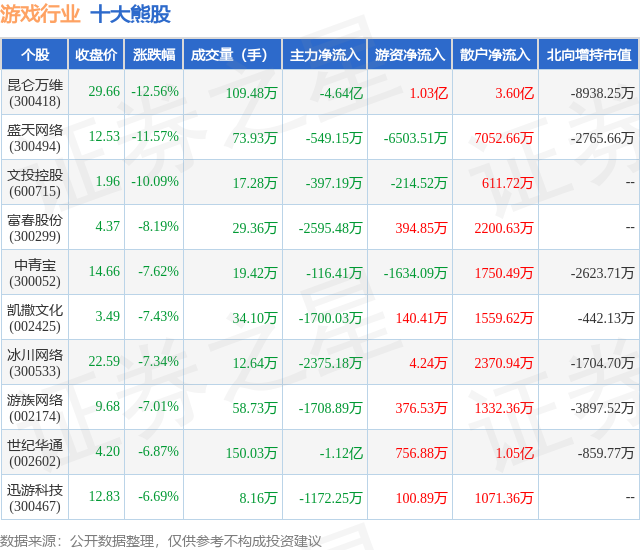This screenshot has width=640, height=550.
Task: Click the -12.56% change value
Action: point(155,91)
